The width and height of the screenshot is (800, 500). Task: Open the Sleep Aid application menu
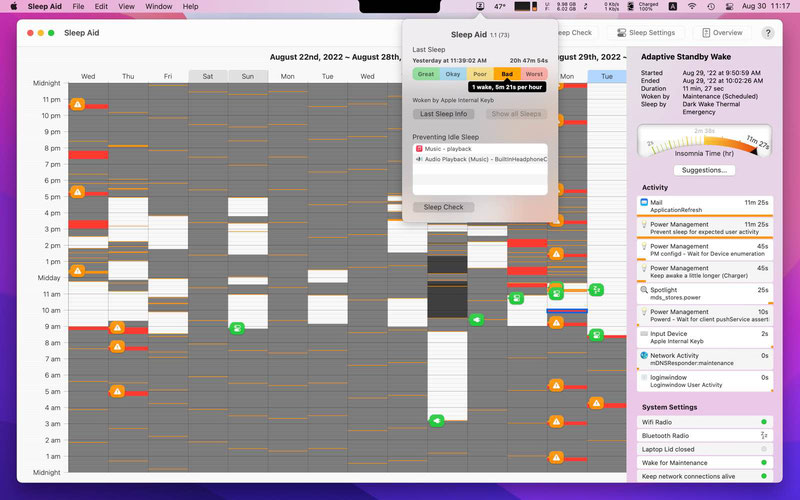(44, 6)
